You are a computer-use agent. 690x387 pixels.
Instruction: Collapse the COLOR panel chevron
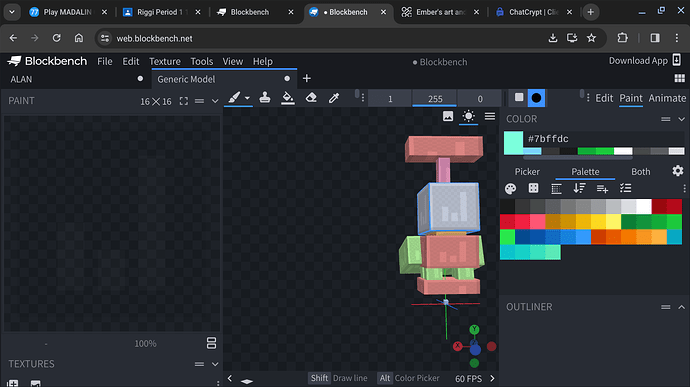[681, 119]
